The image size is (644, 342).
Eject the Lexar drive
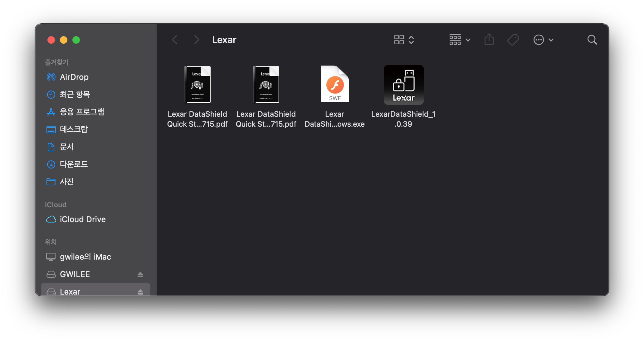click(x=140, y=291)
